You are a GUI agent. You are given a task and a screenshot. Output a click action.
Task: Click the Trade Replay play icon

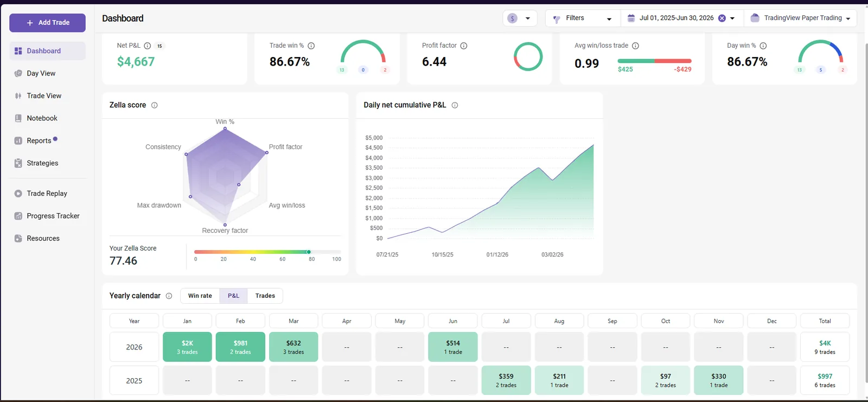pyautogui.click(x=18, y=193)
